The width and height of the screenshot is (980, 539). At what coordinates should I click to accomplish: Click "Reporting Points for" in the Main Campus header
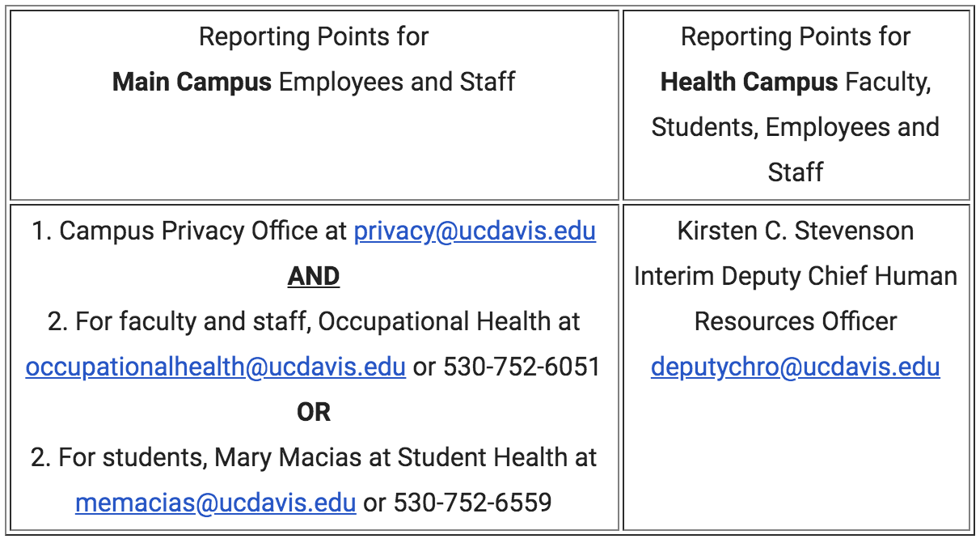(314, 36)
